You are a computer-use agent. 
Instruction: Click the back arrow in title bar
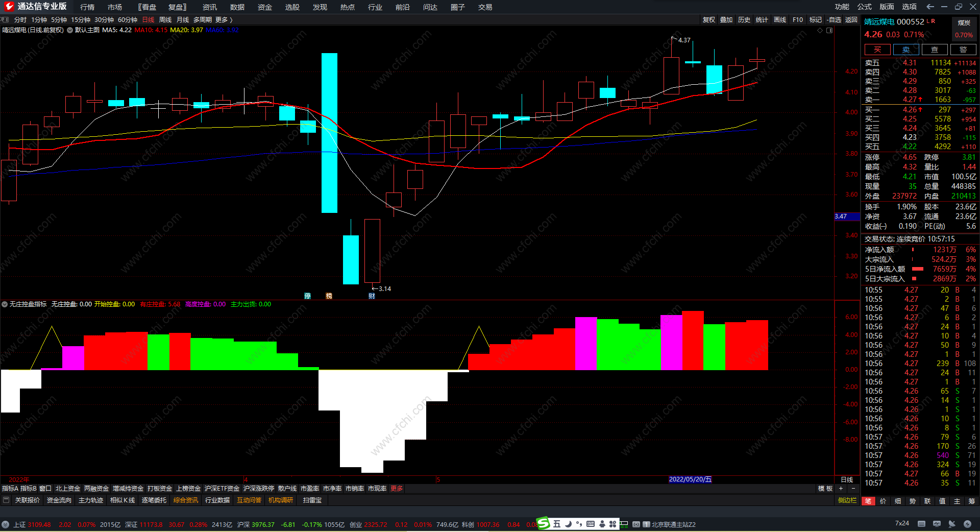coord(930,7)
